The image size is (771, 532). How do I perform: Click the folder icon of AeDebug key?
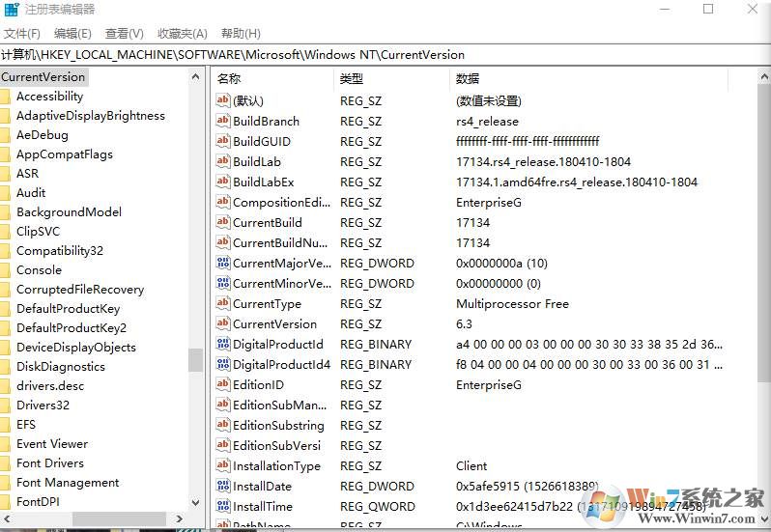coord(5,135)
